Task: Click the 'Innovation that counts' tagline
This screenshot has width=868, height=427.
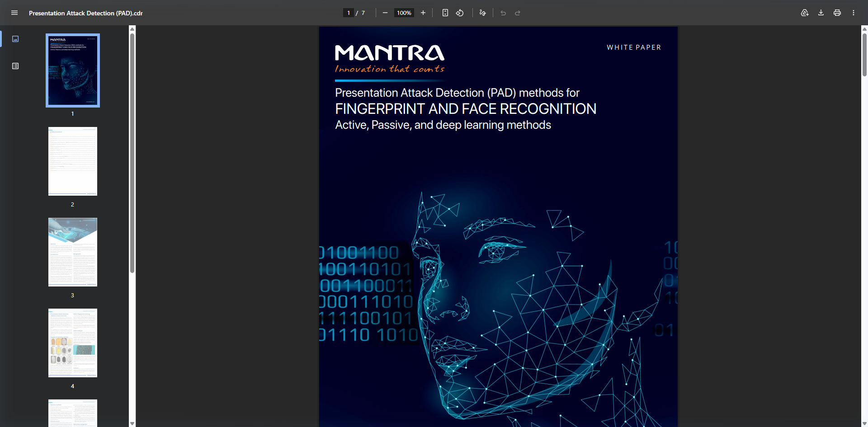Action: [x=390, y=69]
